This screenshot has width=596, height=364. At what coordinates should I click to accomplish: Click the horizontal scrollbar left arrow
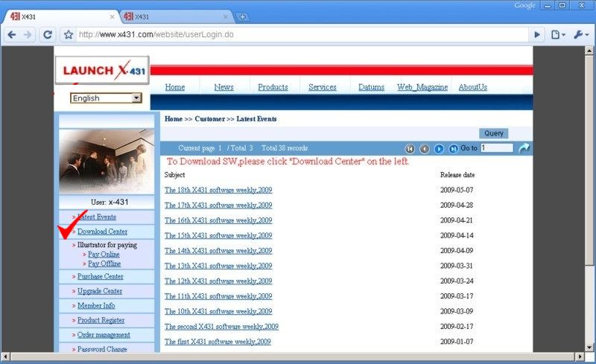click(x=5, y=357)
